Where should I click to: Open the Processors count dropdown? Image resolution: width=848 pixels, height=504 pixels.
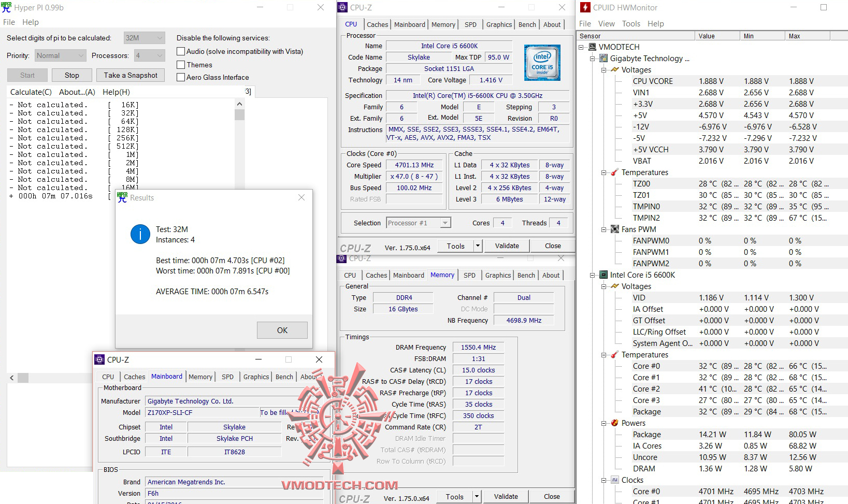pyautogui.click(x=150, y=55)
